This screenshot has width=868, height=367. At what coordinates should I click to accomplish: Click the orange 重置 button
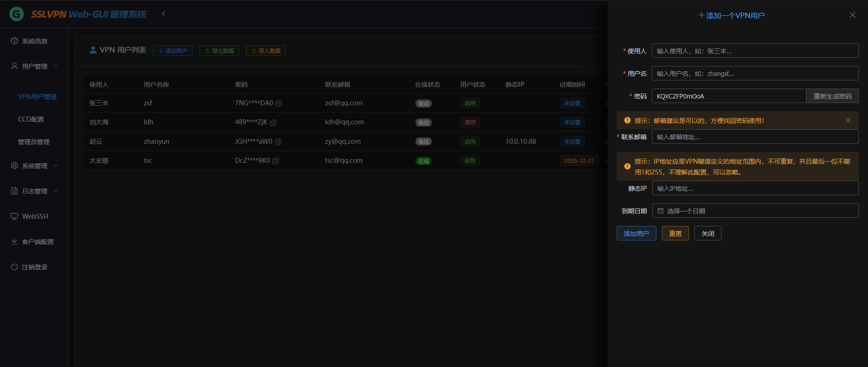pyautogui.click(x=675, y=233)
